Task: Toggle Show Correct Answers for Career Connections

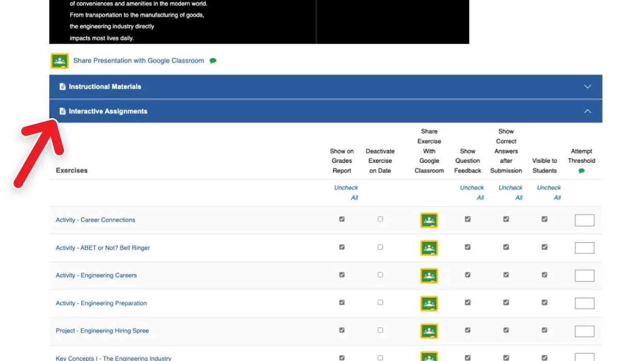Action: (506, 219)
